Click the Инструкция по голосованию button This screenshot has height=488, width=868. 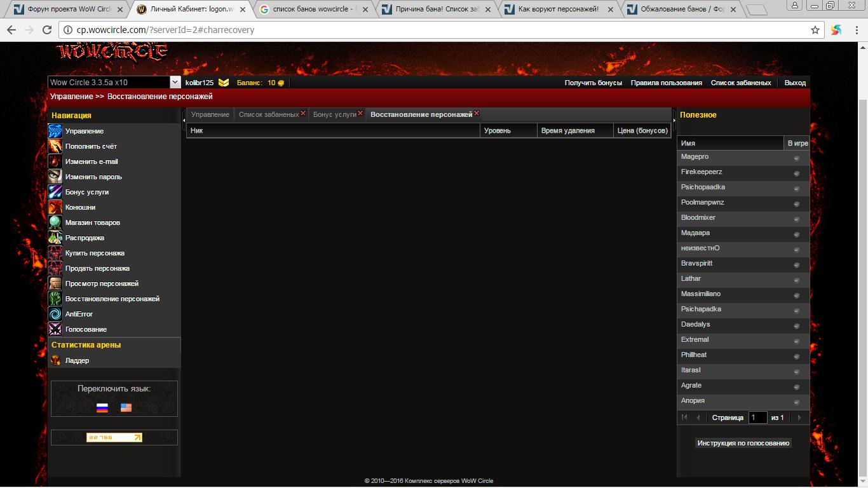tap(743, 443)
